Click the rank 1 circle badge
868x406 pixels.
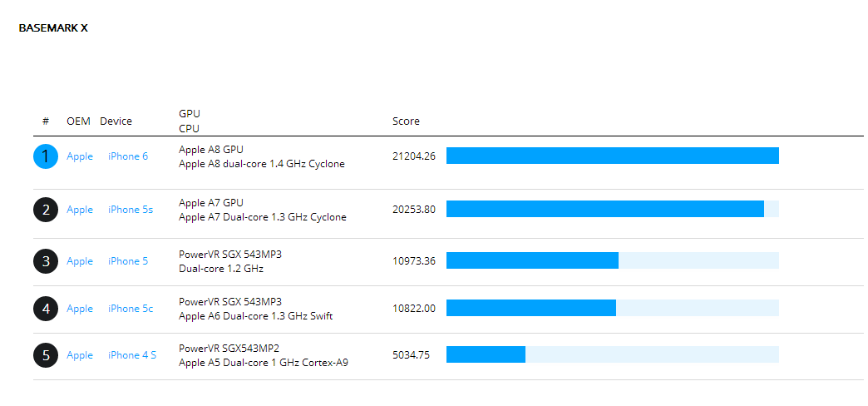click(x=46, y=156)
